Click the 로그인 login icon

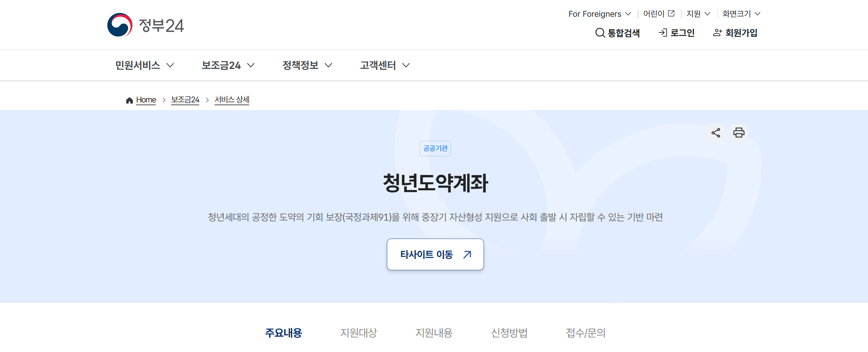(x=663, y=33)
